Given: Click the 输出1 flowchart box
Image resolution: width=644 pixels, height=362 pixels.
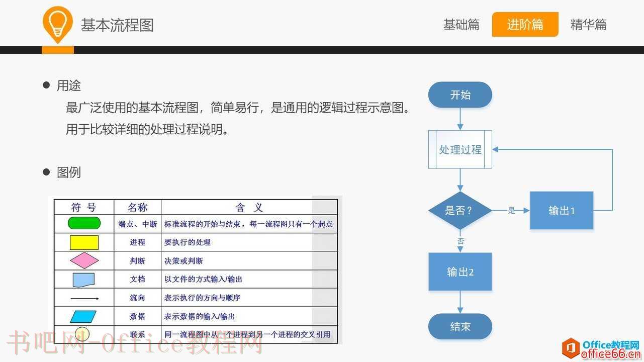Looking at the screenshot, I should (562, 211).
